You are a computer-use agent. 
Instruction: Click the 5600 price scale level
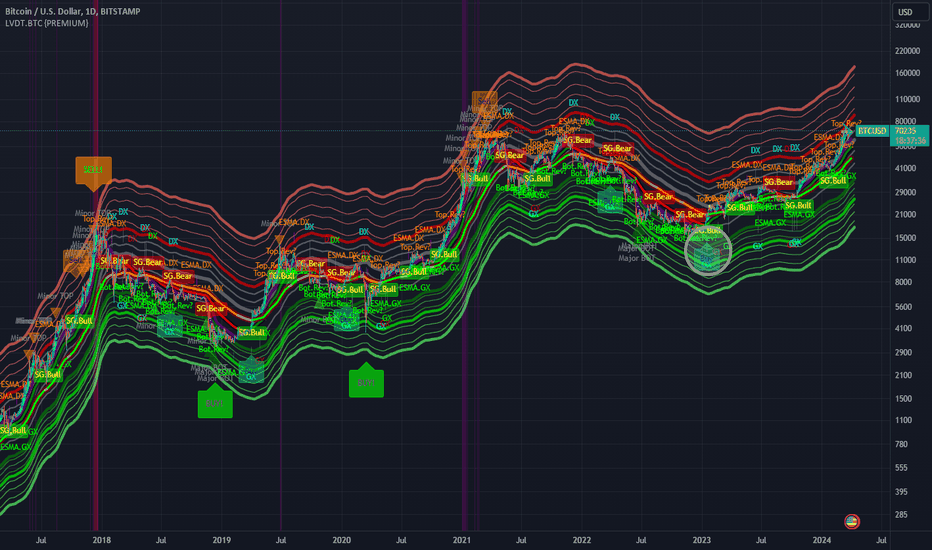(x=903, y=307)
